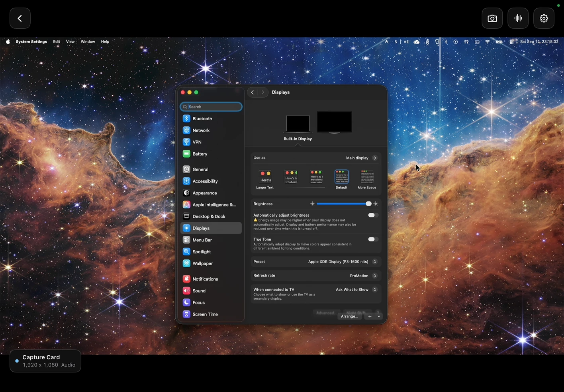Open audio waveform controls in capture app
Image resolution: width=564 pixels, height=392 pixels.
[x=518, y=18]
